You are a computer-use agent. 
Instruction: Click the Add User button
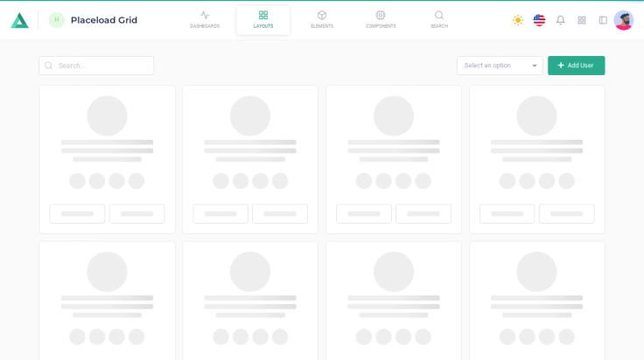pos(576,66)
